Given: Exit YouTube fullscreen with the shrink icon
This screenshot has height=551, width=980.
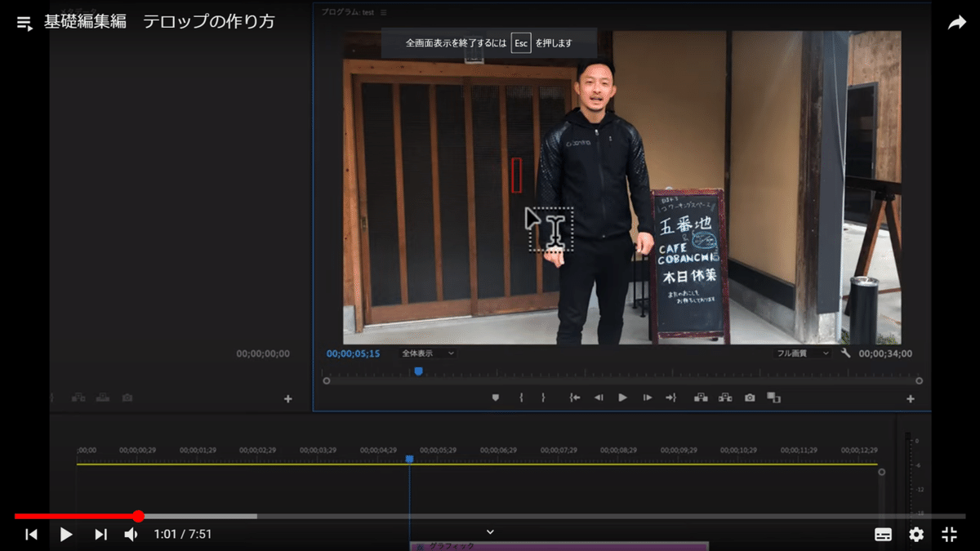Looking at the screenshot, I should pyautogui.click(x=950, y=535).
